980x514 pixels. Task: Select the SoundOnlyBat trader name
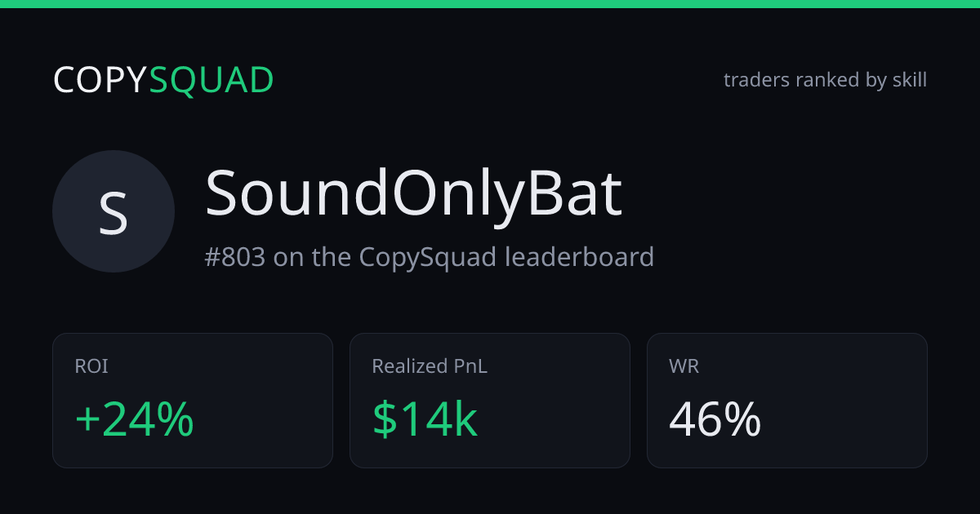click(413, 193)
